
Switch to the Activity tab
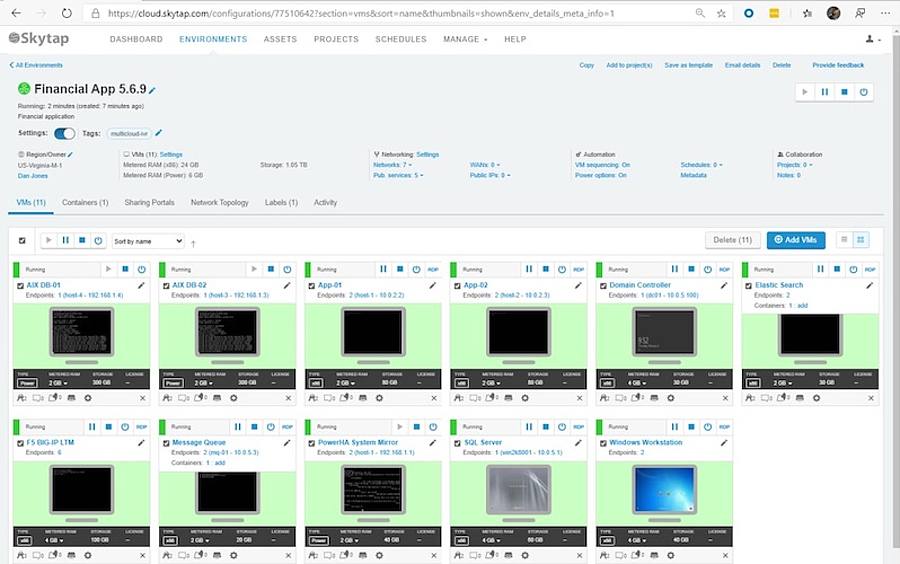325,203
